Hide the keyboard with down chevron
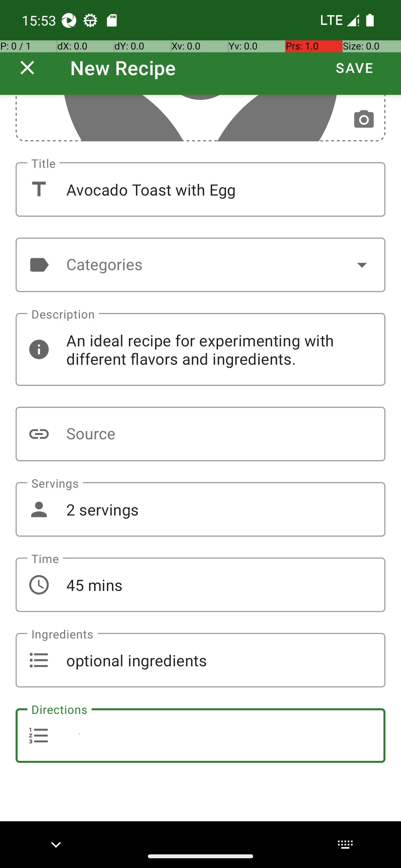401x868 pixels. tap(56, 845)
